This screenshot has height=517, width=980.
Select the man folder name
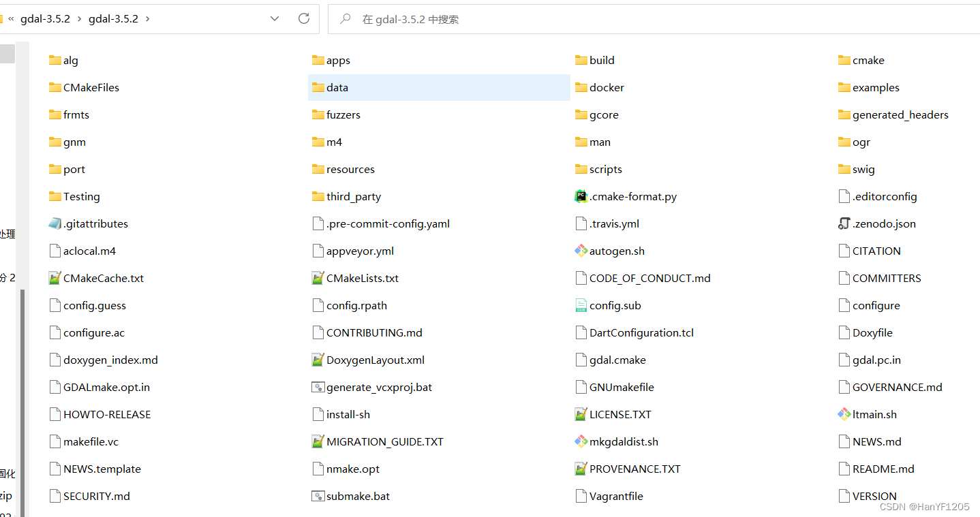point(600,142)
